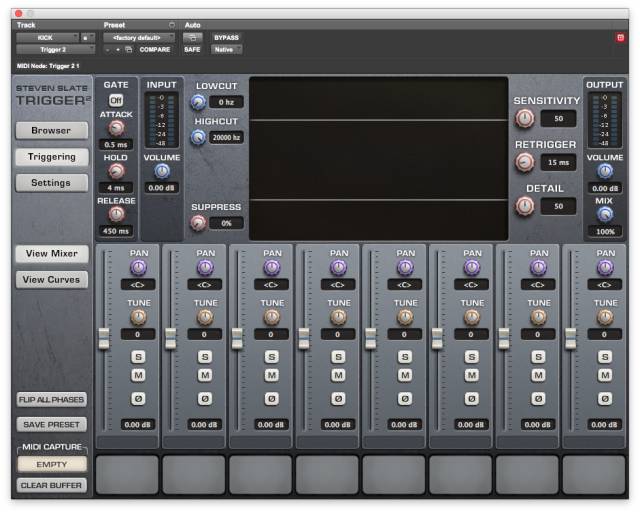Click the Highcut 20000 hz value field
The image size is (640, 513).
tap(227, 138)
